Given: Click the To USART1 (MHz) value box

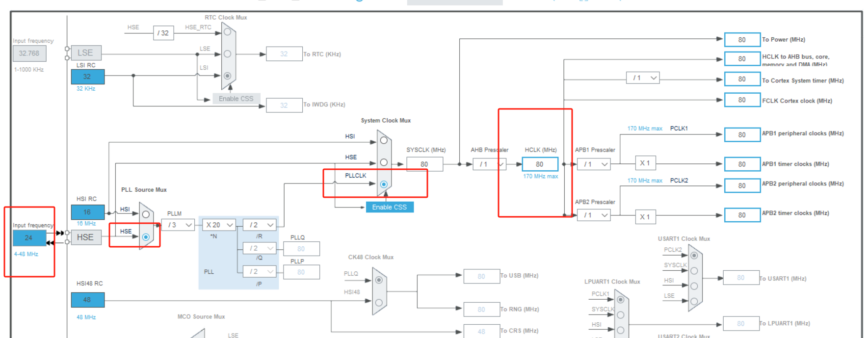Looking at the screenshot, I should 741,278.
